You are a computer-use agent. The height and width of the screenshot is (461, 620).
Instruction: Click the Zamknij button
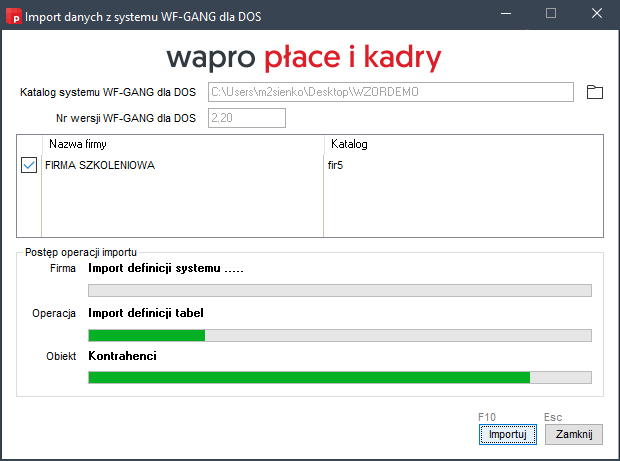574,435
